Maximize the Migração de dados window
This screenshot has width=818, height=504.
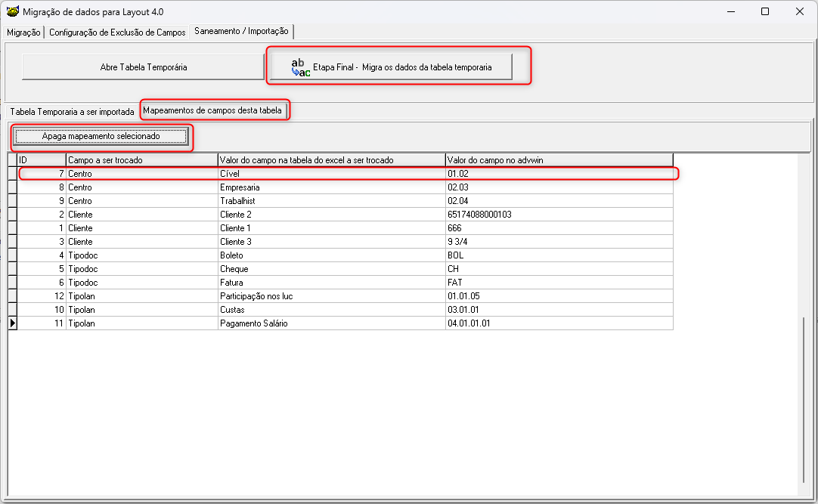(x=765, y=11)
